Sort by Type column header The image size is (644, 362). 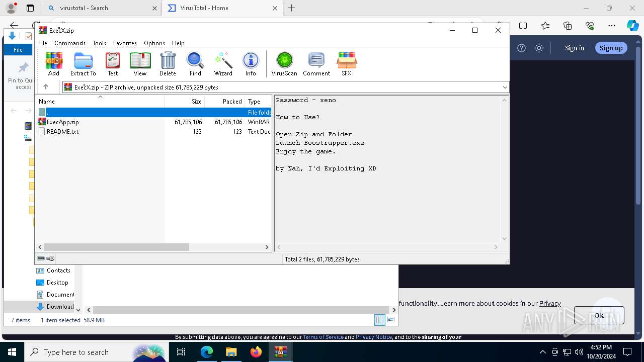(x=258, y=101)
